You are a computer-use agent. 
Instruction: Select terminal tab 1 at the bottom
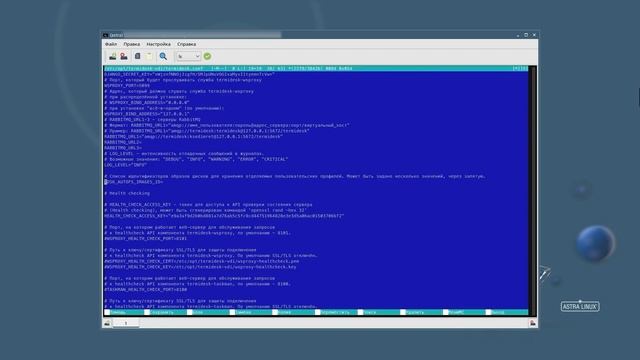coord(126,323)
